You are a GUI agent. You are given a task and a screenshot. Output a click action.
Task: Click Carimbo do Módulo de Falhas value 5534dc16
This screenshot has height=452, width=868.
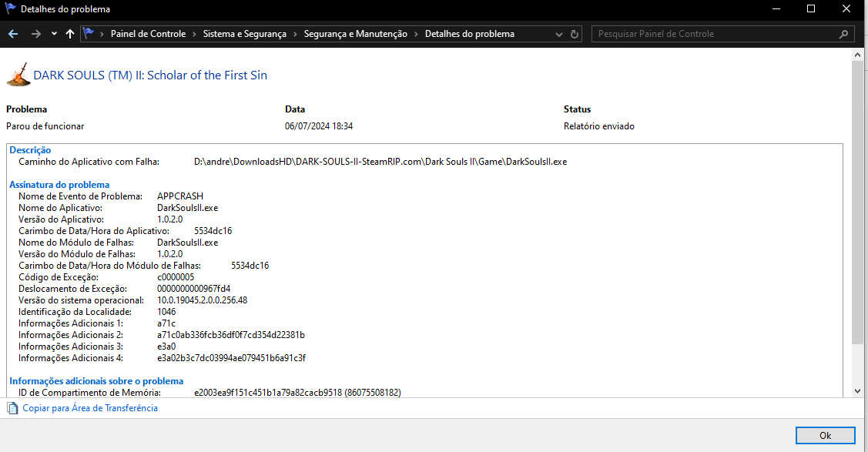pyautogui.click(x=250, y=266)
